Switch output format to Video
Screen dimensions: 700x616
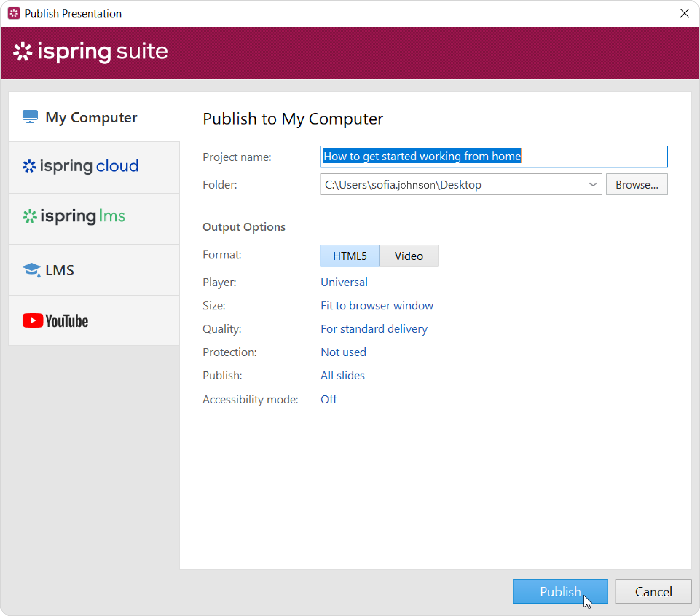(x=409, y=256)
